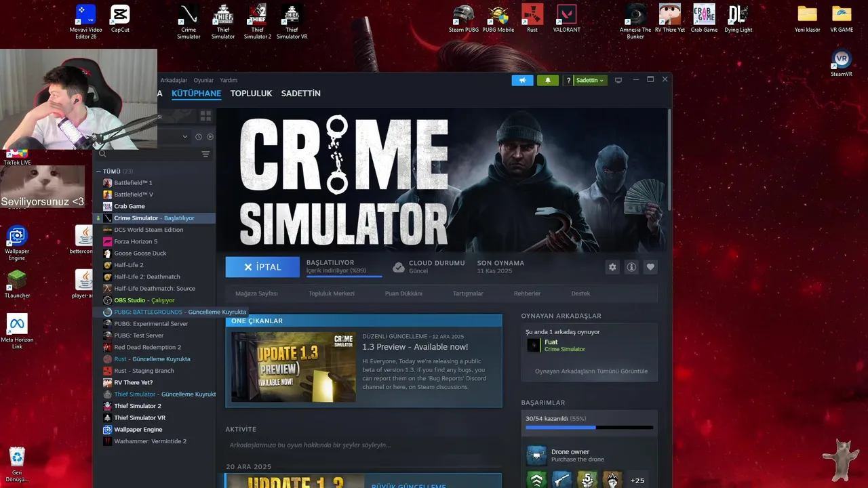Viewport: 868px width, 488px height.
Task: Expand the library category filter dropdown
Action: 185,136
